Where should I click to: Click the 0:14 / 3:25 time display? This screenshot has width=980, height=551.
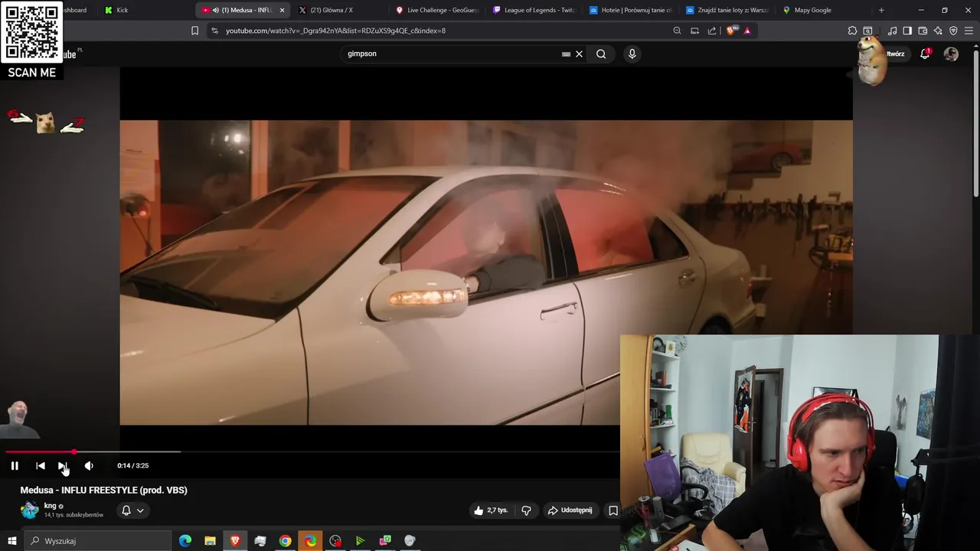coord(133,465)
